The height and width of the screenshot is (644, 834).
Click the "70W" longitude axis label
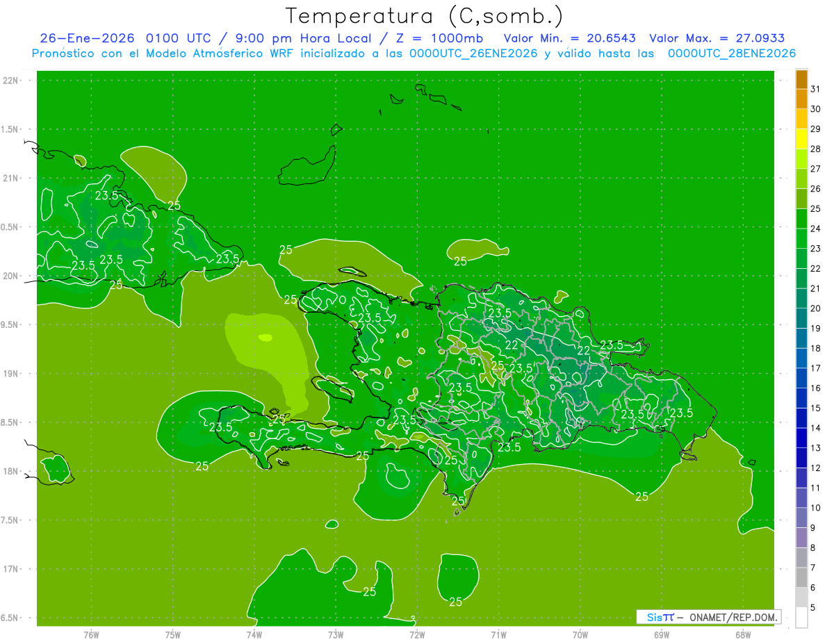(580, 635)
